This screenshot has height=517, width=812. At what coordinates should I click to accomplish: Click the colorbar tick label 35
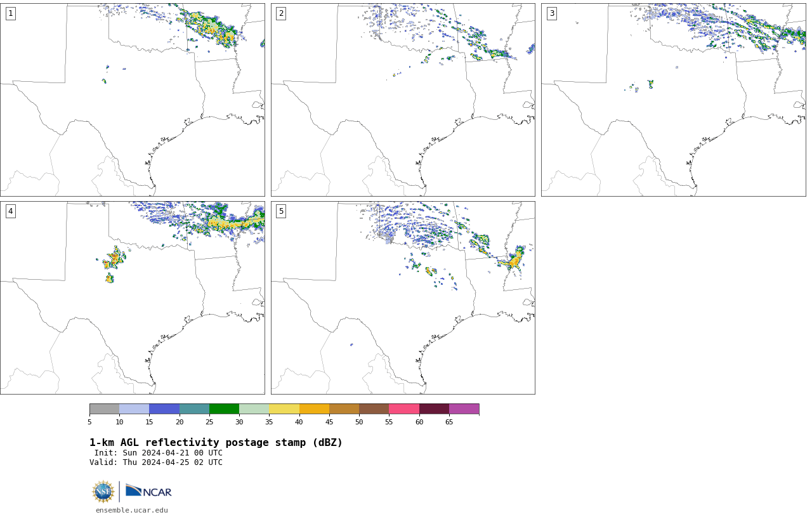269,422
